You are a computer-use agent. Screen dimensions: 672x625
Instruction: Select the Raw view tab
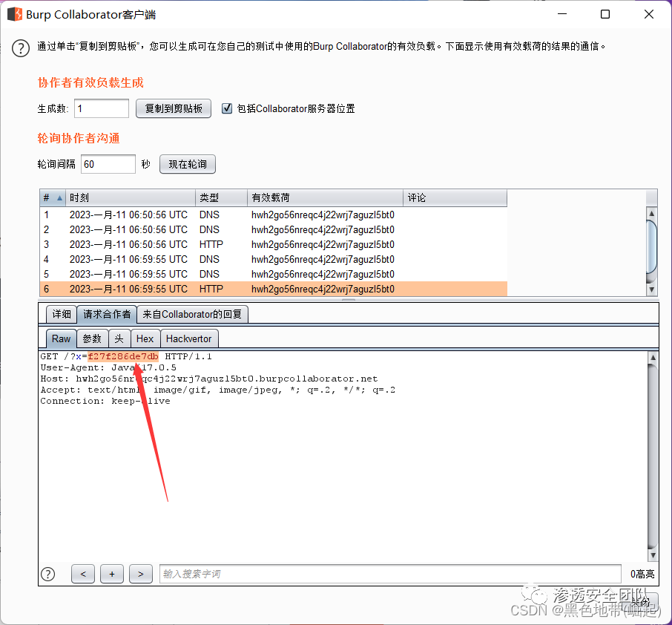click(x=61, y=339)
